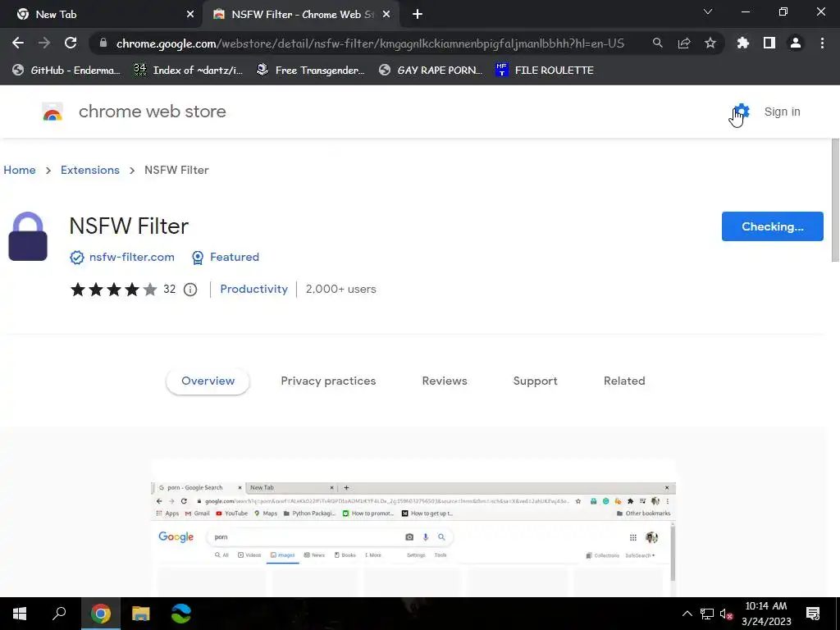The height and width of the screenshot is (630, 840).
Task: Click the verified publisher checkmark icon
Action: pos(76,258)
